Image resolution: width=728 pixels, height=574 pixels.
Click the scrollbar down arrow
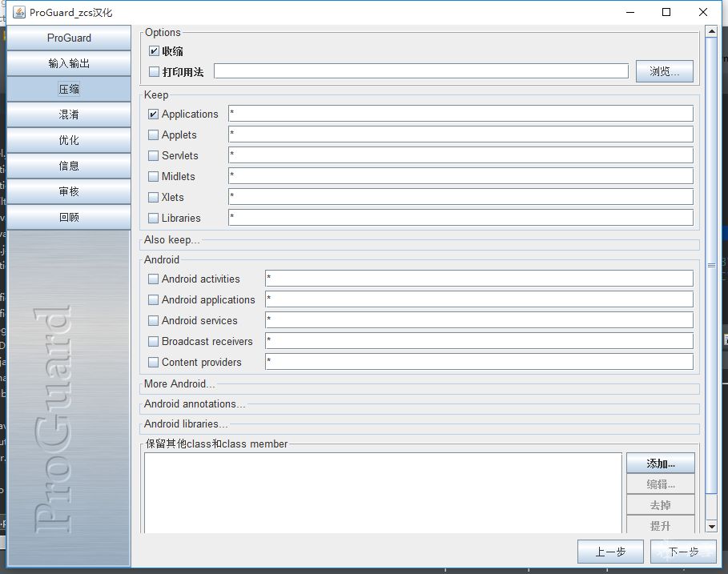click(x=711, y=527)
